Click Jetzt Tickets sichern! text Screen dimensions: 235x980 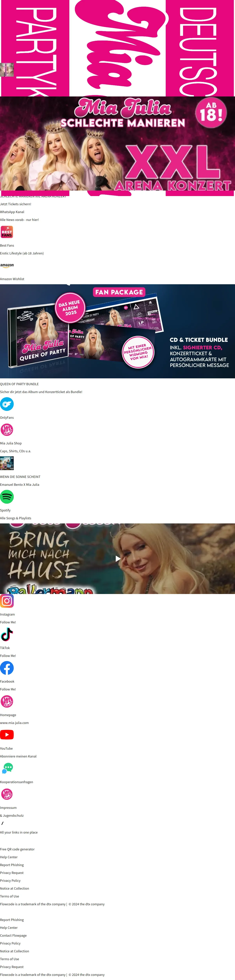[16, 204]
